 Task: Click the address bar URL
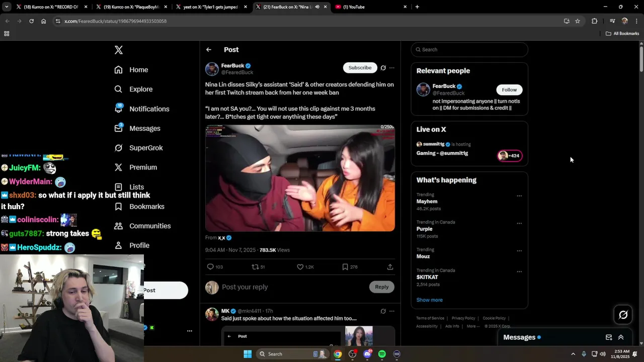tap(116, 21)
